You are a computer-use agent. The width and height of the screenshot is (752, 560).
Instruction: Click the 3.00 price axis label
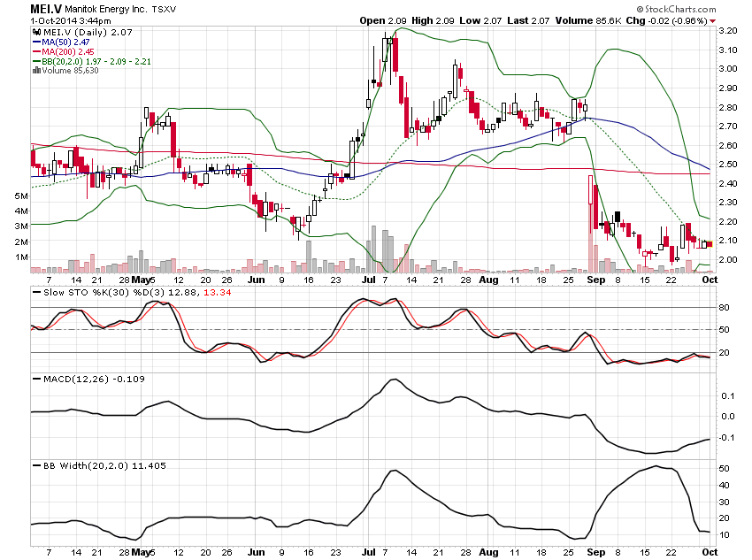tap(727, 68)
